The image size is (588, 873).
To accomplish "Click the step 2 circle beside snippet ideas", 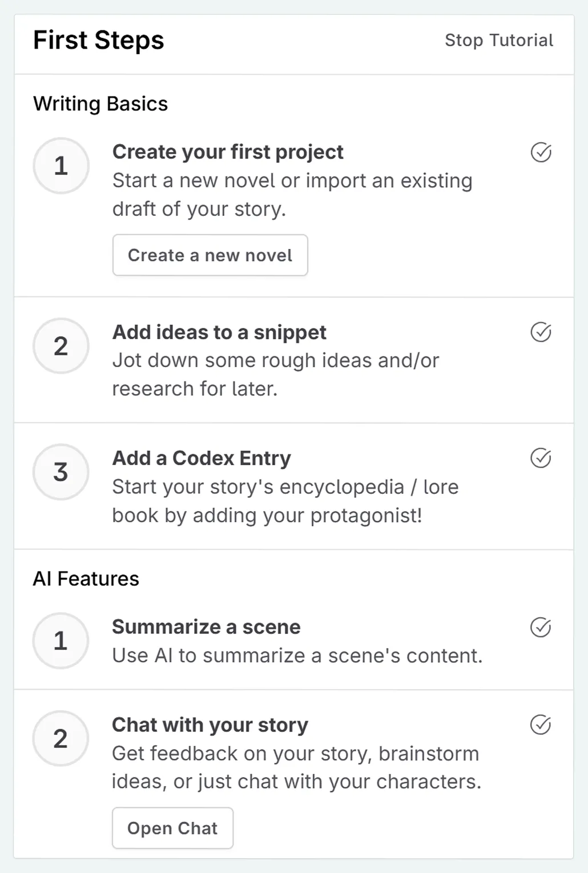I will [61, 346].
